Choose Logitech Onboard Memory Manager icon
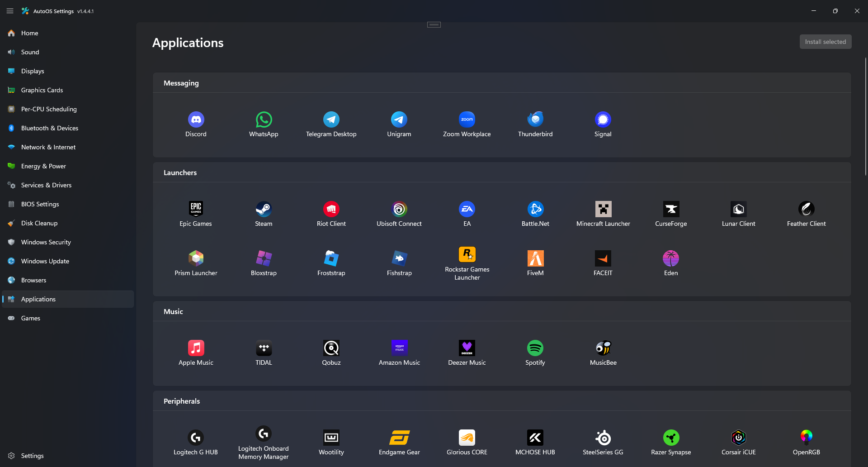The height and width of the screenshot is (467, 868). [264, 434]
